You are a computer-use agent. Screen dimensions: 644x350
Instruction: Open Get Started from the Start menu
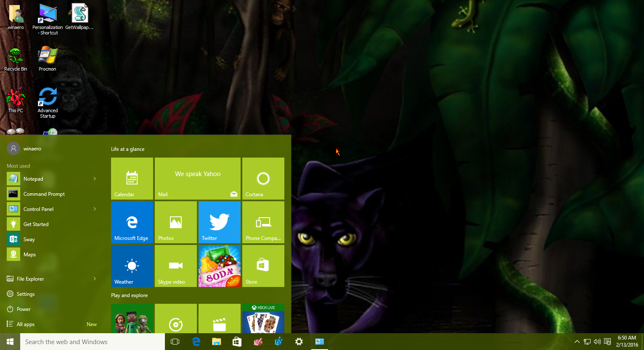pyautogui.click(x=52, y=224)
